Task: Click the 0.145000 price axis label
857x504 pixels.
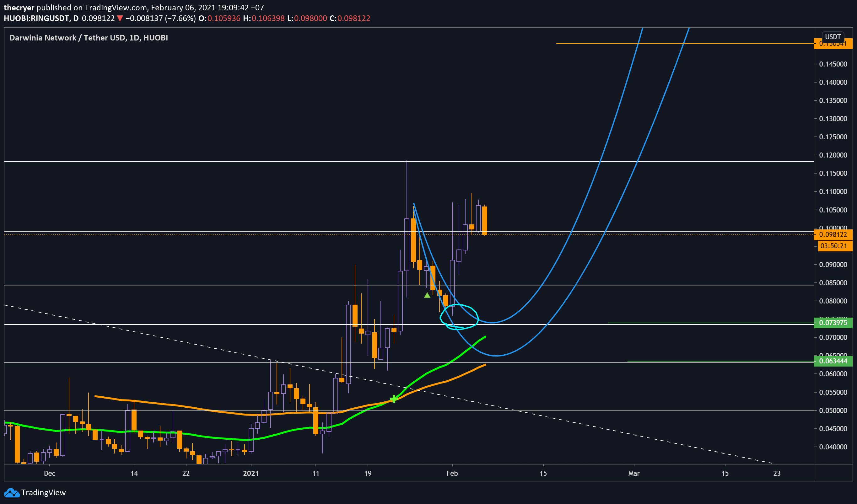Action: click(x=833, y=64)
